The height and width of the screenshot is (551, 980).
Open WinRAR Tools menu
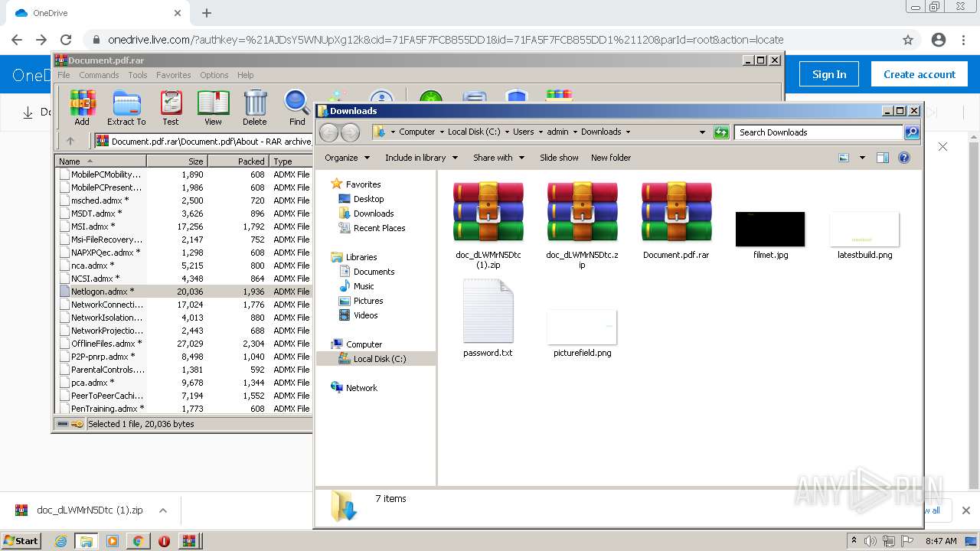pyautogui.click(x=138, y=75)
